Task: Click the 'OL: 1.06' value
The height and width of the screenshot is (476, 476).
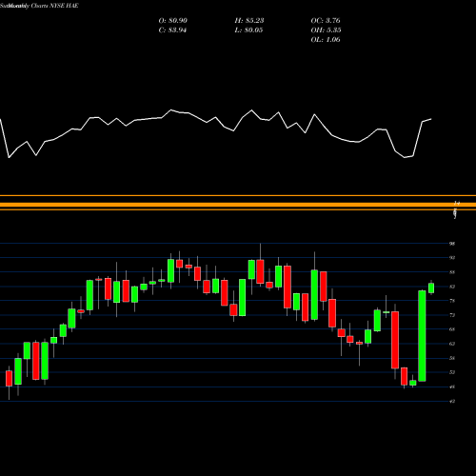Action: [x=326, y=40]
